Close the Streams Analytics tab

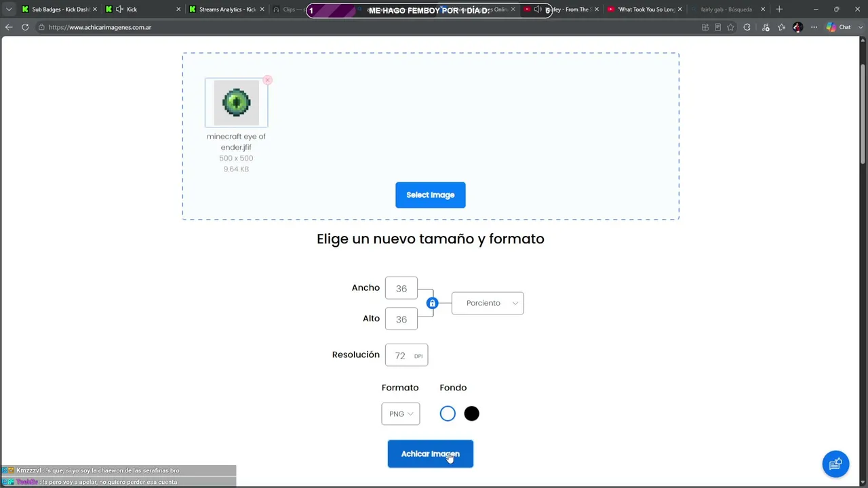pos(262,9)
